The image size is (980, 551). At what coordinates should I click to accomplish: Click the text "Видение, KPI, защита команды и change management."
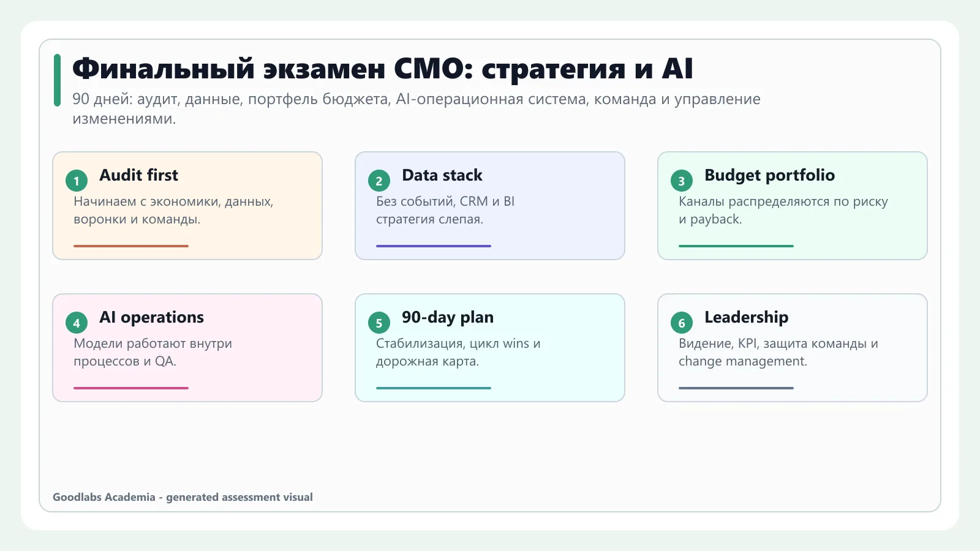[x=778, y=352]
